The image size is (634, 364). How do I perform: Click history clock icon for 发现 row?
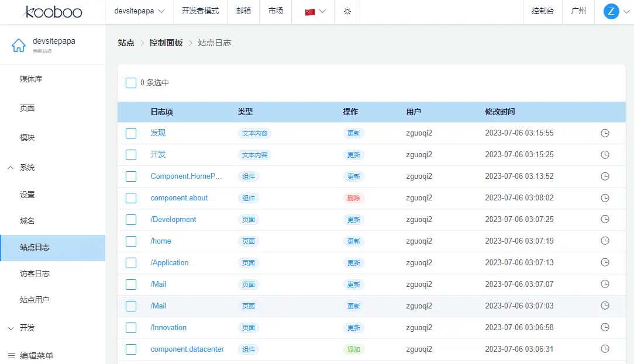coord(605,133)
